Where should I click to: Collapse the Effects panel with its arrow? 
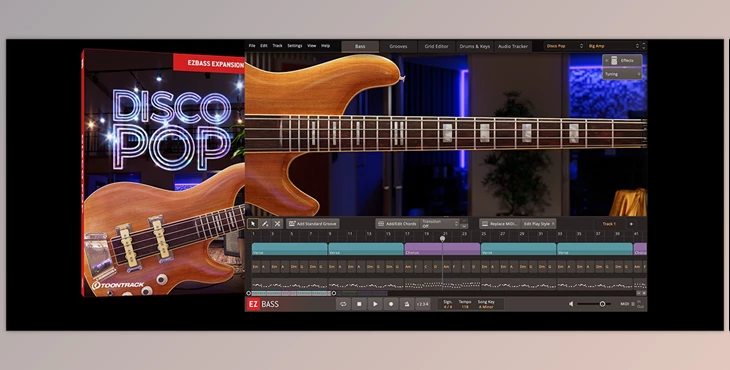point(607,61)
